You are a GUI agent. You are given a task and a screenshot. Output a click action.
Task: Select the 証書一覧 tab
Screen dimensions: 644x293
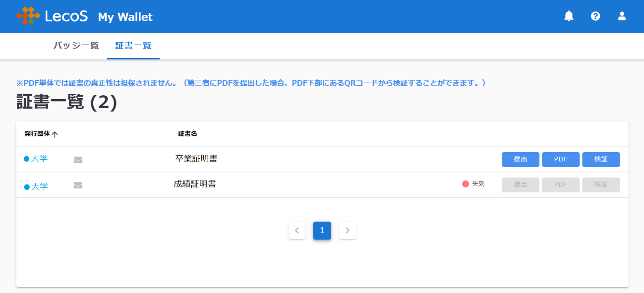[133, 46]
